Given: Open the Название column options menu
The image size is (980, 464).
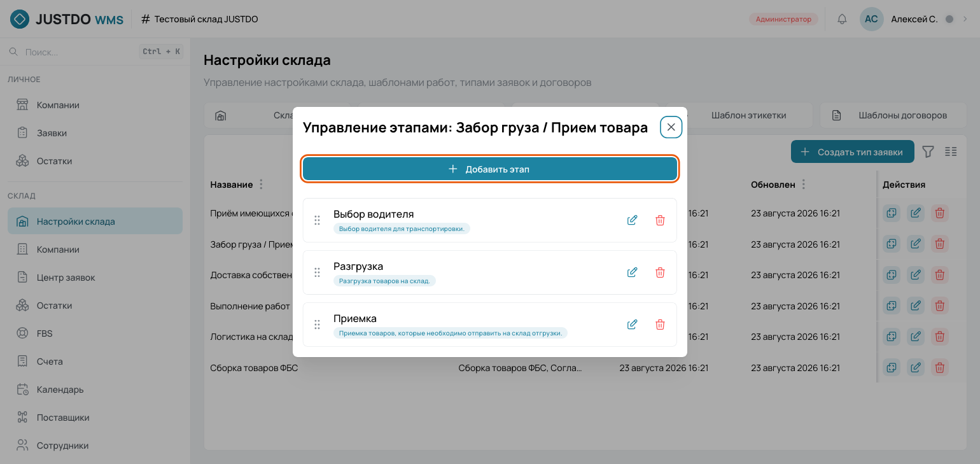Looking at the screenshot, I should tap(261, 185).
